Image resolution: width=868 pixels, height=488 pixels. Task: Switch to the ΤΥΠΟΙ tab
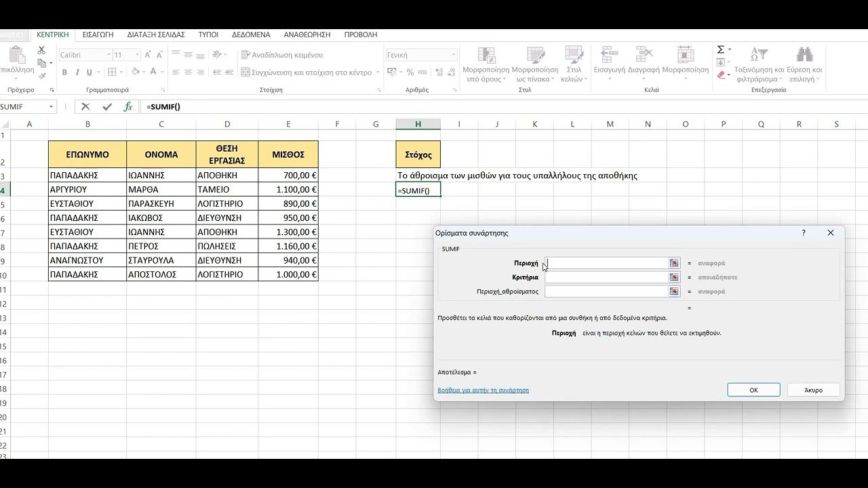tap(208, 35)
